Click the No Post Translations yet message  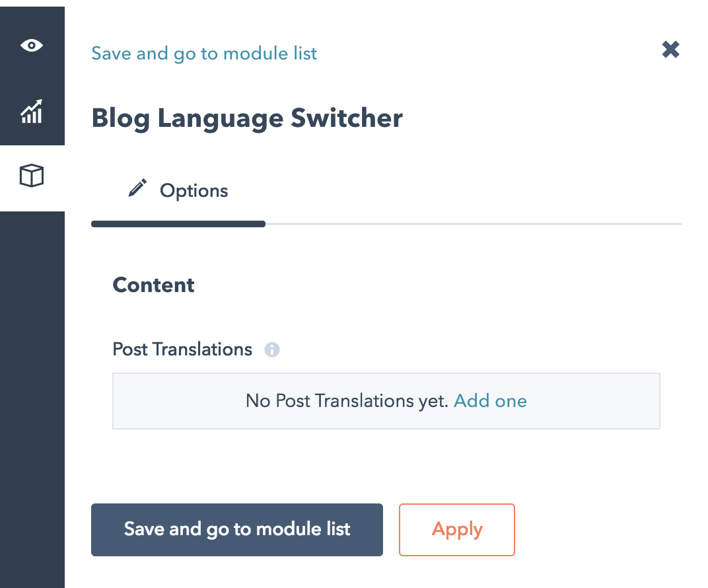tap(347, 400)
